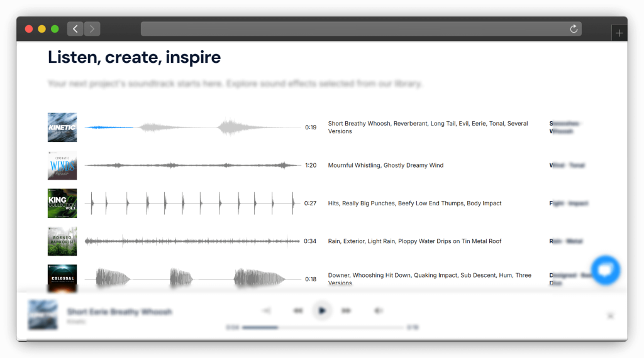This screenshot has height=358, width=644.
Task: Open a new browser tab with plus
Action: tap(619, 33)
